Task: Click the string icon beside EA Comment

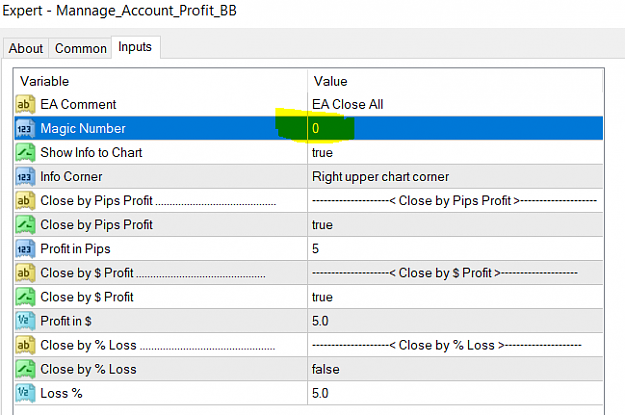Action: [25, 104]
